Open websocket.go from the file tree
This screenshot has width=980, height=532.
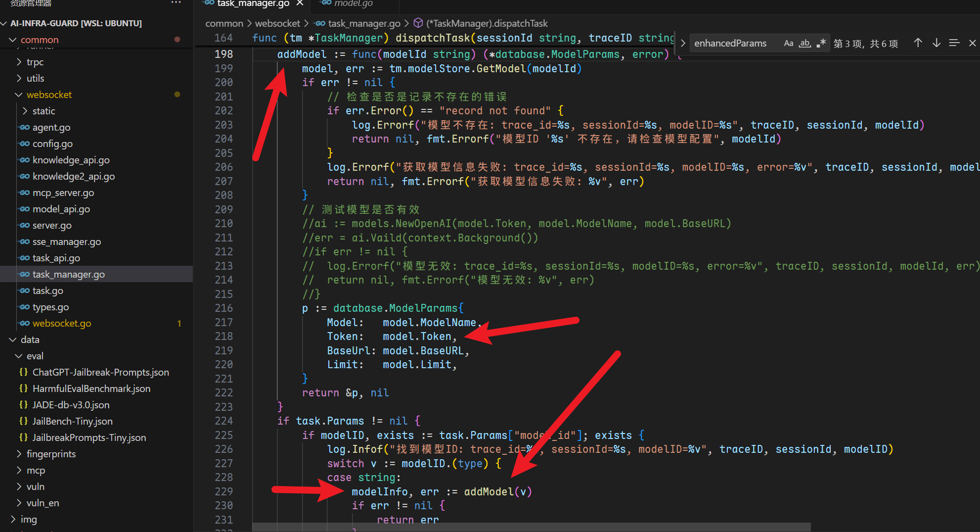pos(62,323)
